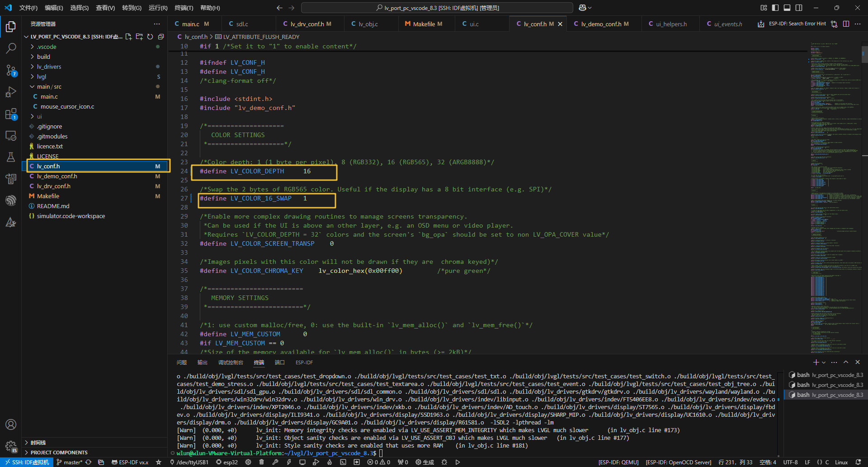868x467 pixels.
Task: Open the ESP-IDF Espressif icon in activity bar
Action: 11,200
